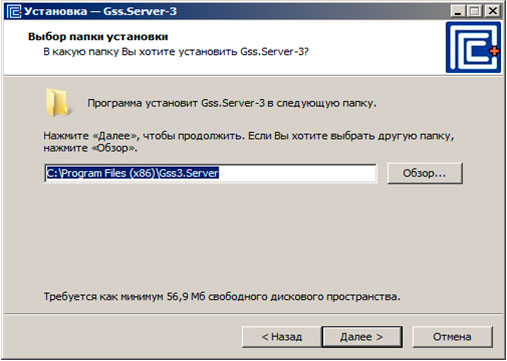Click the 56,9 Мб disk space requirement text
The width and height of the screenshot is (507, 361).
coord(222,296)
